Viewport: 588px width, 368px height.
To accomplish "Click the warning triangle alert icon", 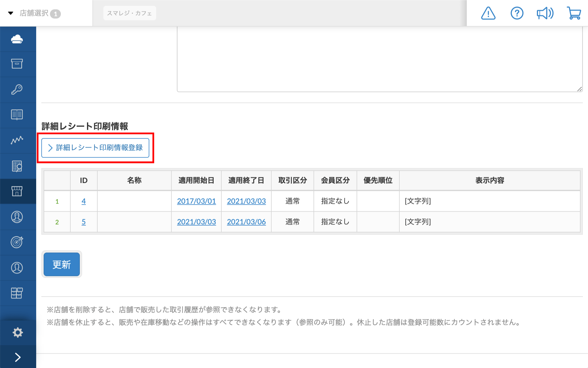I will pyautogui.click(x=488, y=13).
